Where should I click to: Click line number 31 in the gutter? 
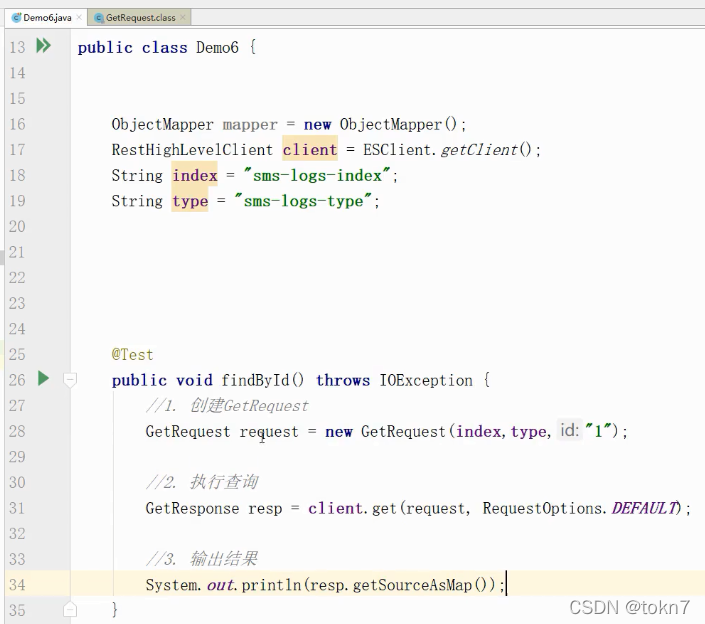[17, 508]
